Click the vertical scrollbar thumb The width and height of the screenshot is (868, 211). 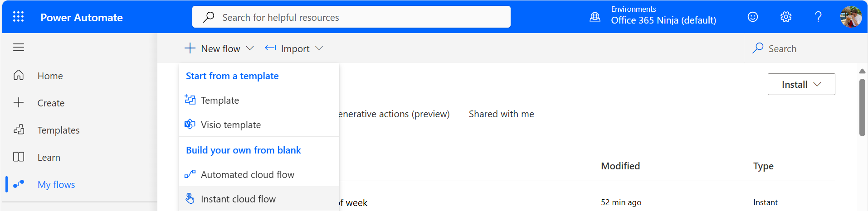point(862,107)
